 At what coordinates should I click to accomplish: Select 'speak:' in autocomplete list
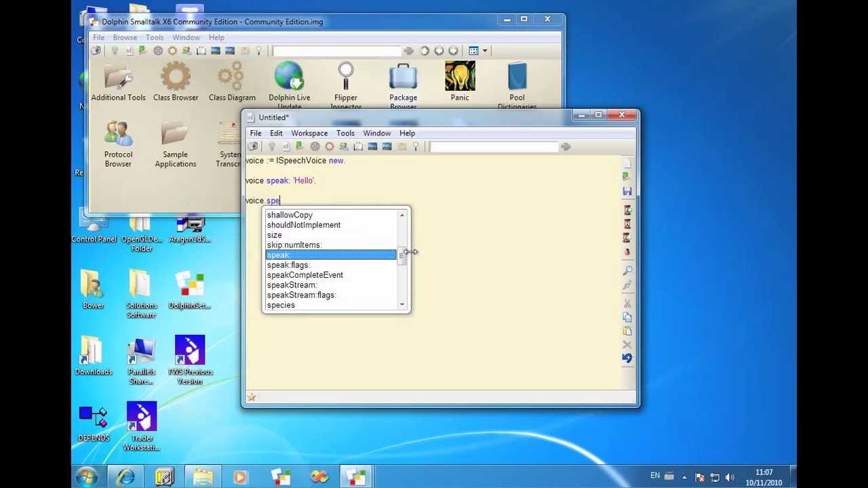(x=331, y=255)
